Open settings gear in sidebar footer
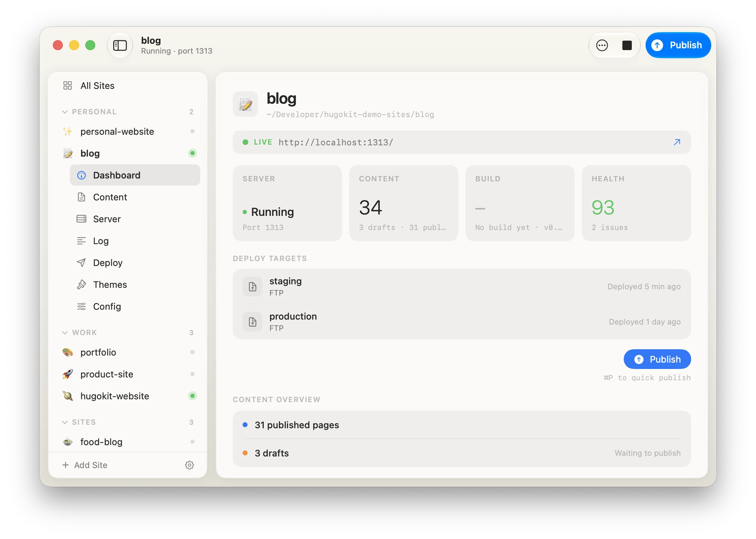Viewport: 756px width, 539px height. [x=189, y=465]
